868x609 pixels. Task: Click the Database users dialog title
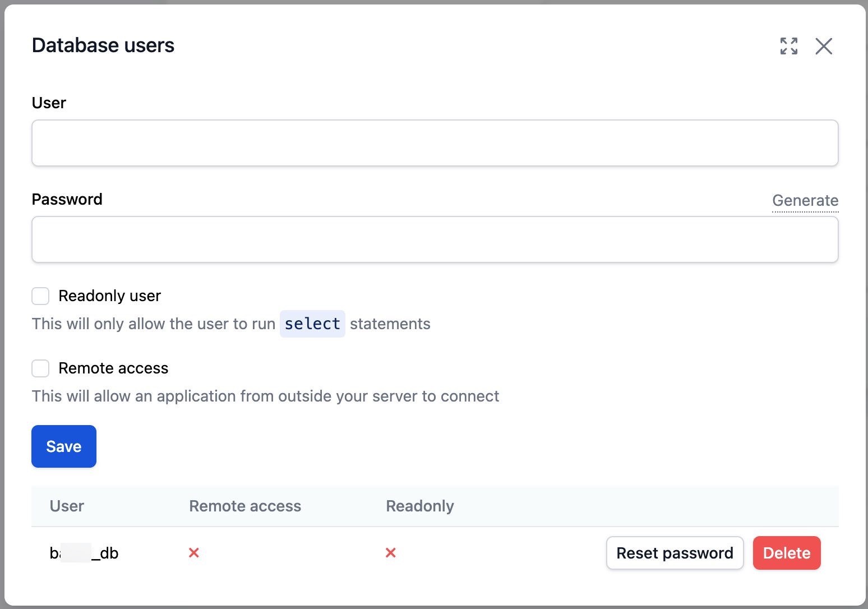(103, 45)
